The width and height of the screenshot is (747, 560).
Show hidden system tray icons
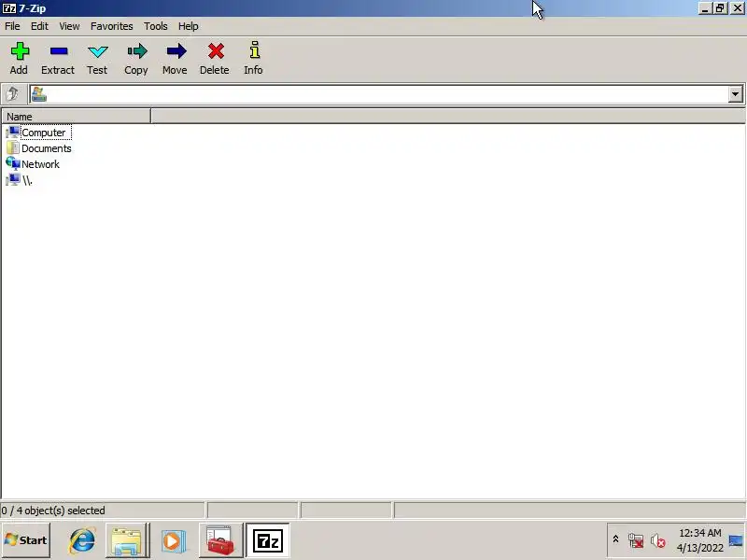[x=615, y=539]
